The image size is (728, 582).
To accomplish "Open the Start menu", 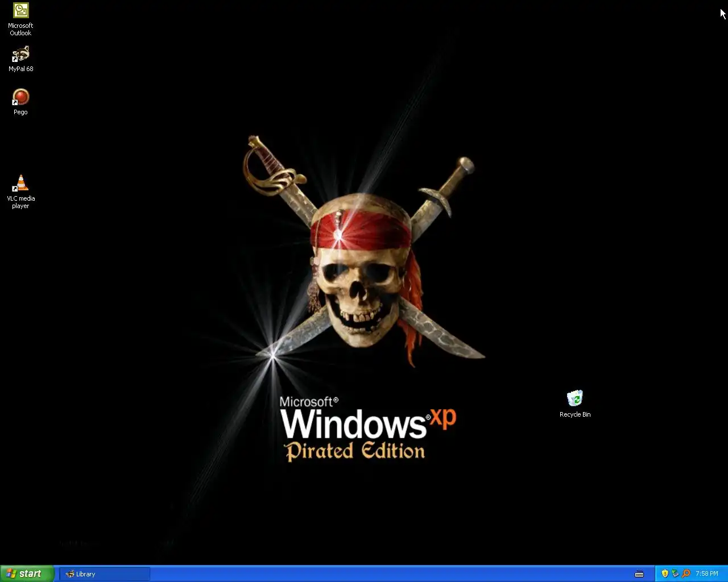I will point(27,573).
